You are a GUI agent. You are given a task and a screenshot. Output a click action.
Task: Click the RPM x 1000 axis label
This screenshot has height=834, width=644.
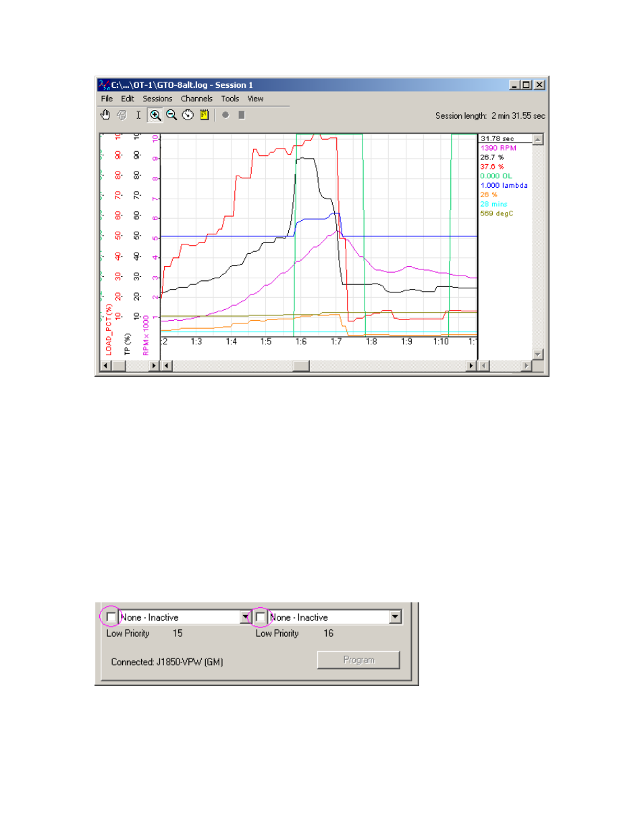pyautogui.click(x=146, y=335)
